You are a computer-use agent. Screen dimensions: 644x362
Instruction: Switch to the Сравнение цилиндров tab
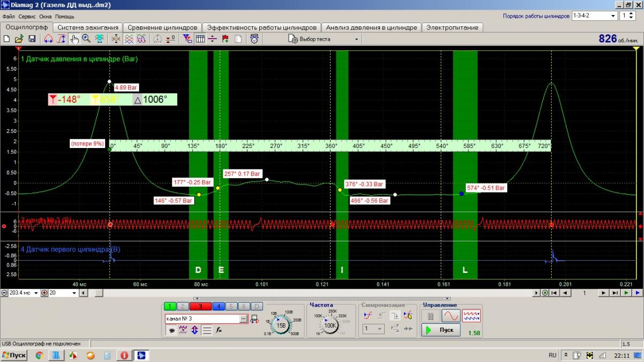[x=163, y=27]
